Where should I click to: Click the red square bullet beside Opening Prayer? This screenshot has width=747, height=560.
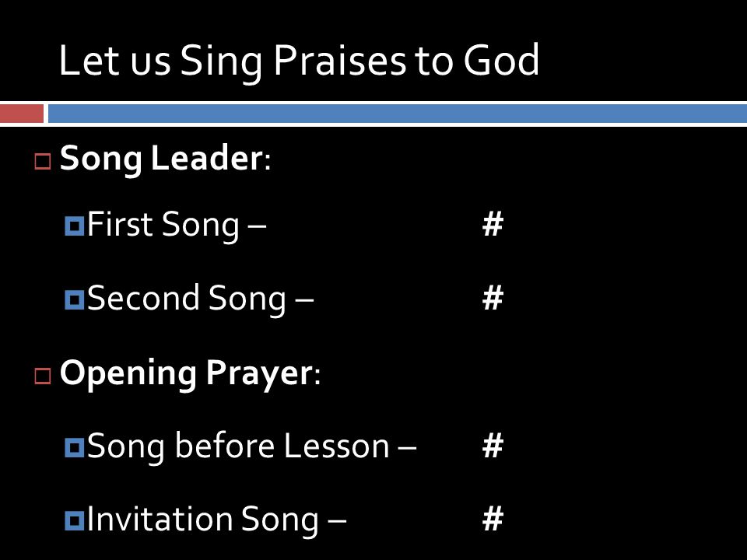[43, 376]
